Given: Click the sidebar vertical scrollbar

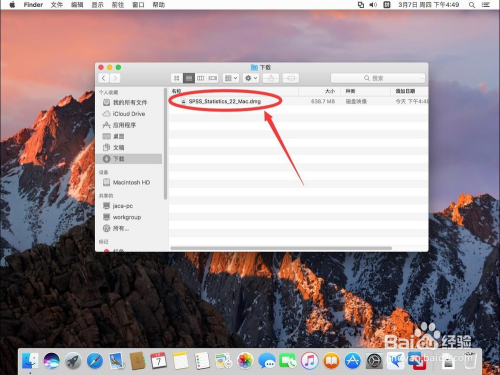Looking at the screenshot, I should [x=165, y=144].
